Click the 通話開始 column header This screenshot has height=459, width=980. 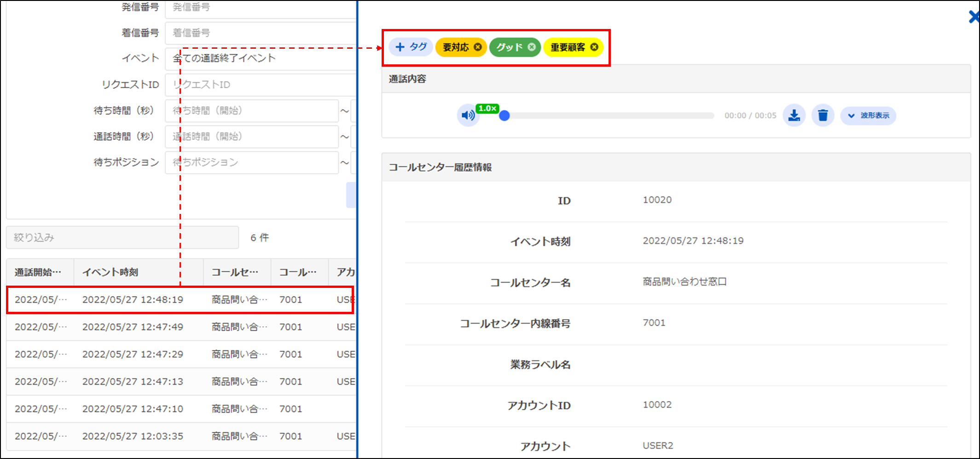pyautogui.click(x=38, y=272)
